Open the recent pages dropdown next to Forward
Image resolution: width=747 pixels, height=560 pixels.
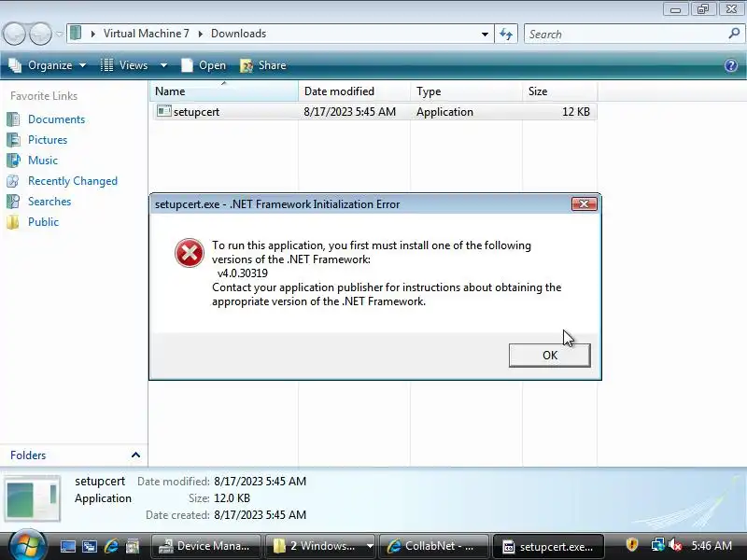point(59,35)
